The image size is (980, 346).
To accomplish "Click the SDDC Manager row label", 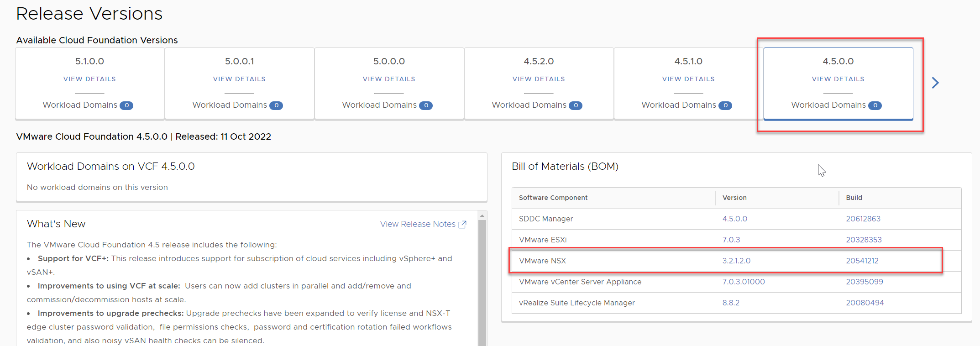I will 546,219.
